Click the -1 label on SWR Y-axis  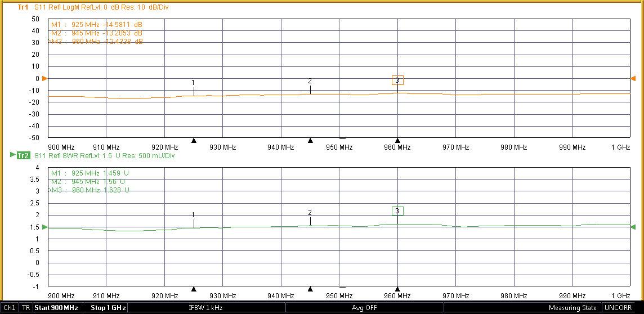click(36, 286)
